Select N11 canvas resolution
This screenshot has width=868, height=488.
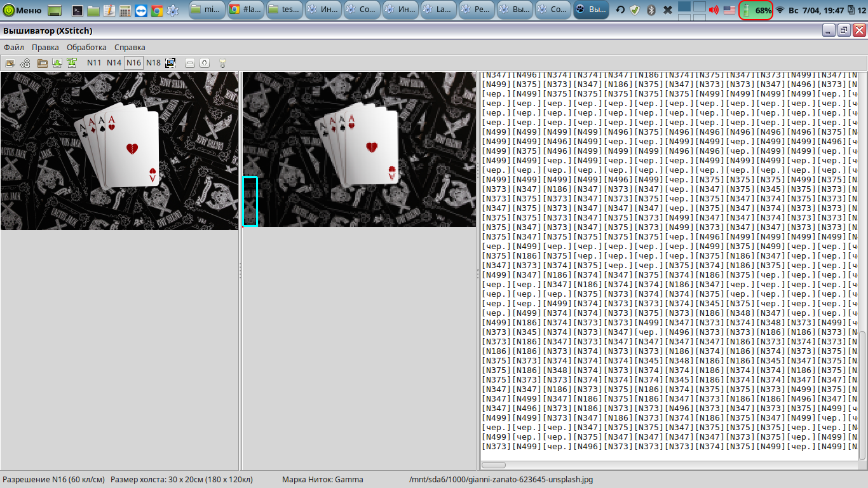[x=94, y=62]
